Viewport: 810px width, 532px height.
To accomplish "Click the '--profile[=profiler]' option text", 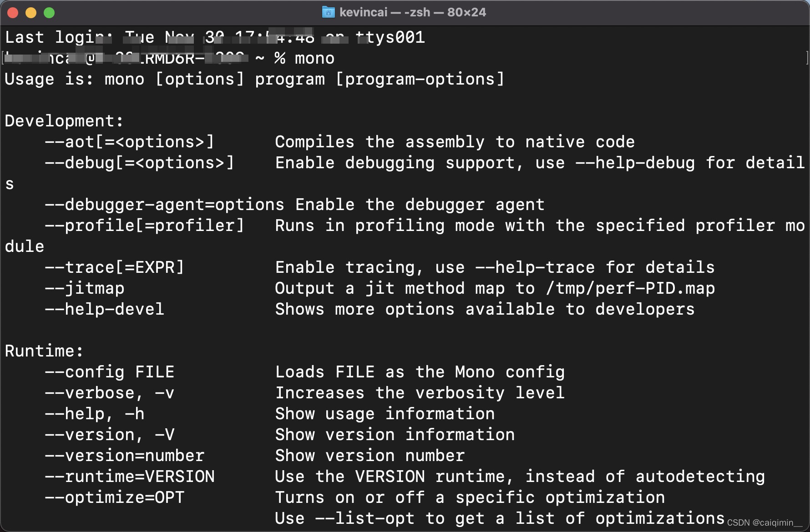I will tap(145, 226).
